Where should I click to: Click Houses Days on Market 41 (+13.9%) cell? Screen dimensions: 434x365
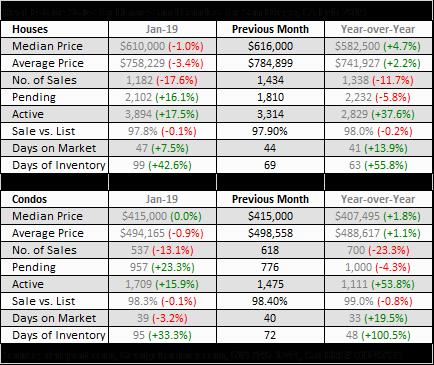click(378, 148)
